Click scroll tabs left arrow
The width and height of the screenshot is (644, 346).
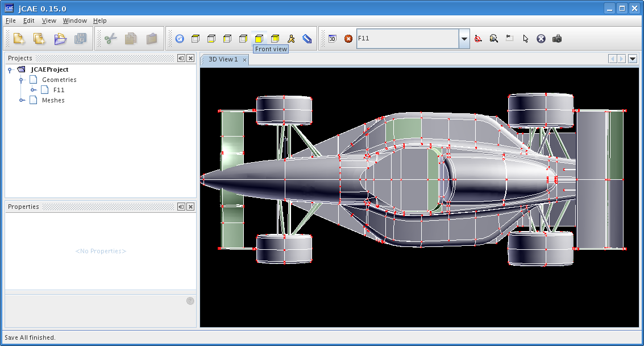613,59
